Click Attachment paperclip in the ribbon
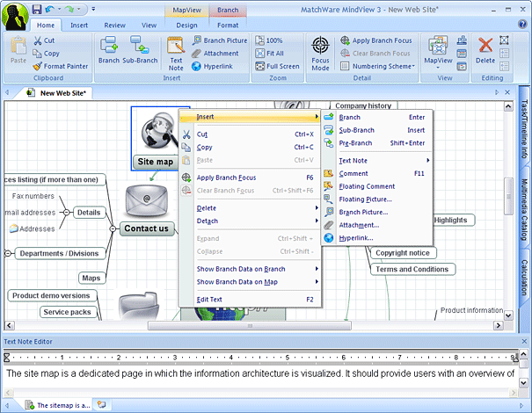Viewport: 532px width, 413px height. (215, 54)
